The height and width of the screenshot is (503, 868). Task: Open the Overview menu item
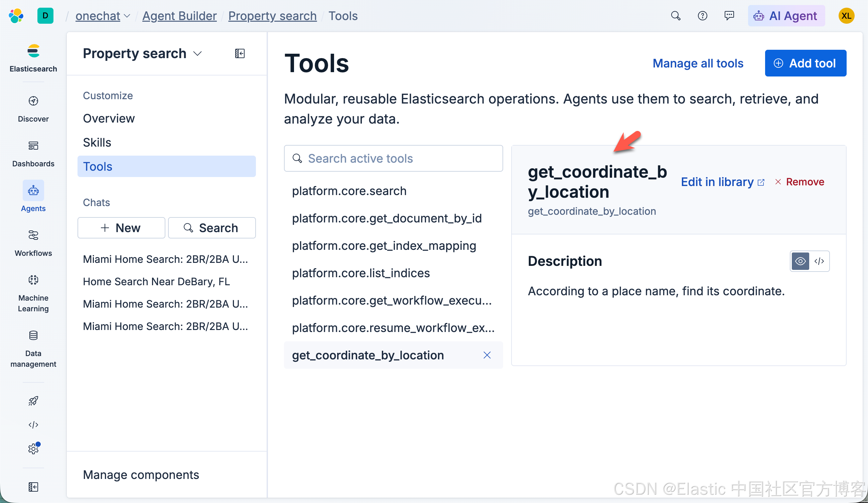click(x=109, y=118)
